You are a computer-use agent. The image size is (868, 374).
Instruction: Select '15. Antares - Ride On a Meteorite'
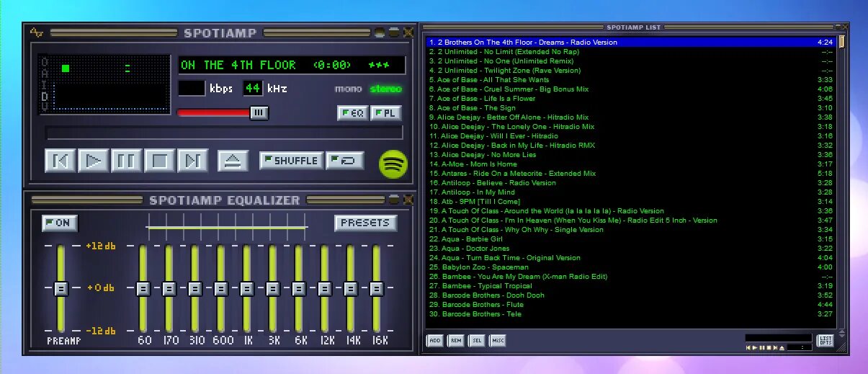point(630,174)
